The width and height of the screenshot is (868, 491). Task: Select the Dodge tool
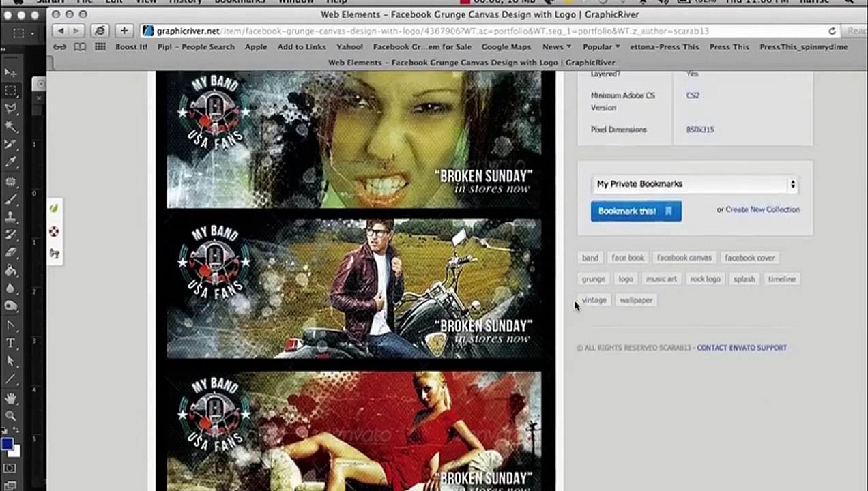click(10, 306)
